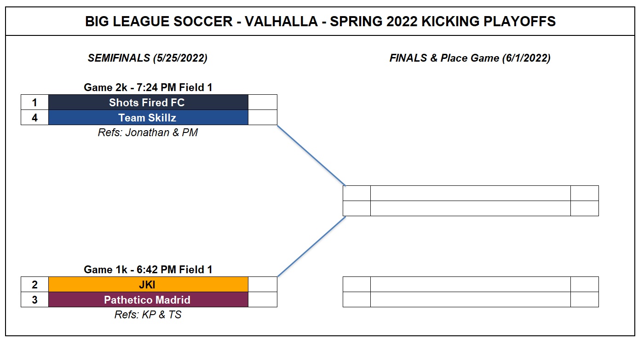Click the Refs: Jonathan & PM text
The width and height of the screenshot is (644, 345).
tap(148, 132)
